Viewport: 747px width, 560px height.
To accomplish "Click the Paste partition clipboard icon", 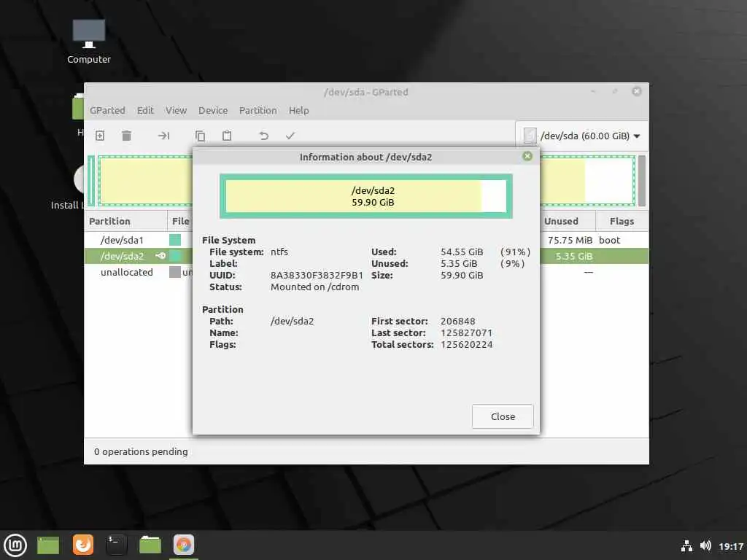I will tap(227, 136).
